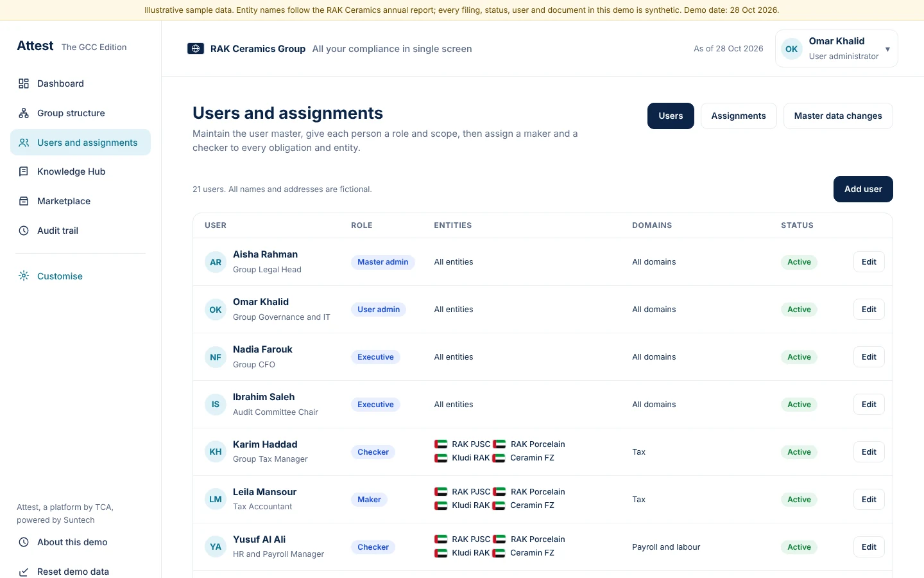Switch to the Assignments tab

(739, 116)
